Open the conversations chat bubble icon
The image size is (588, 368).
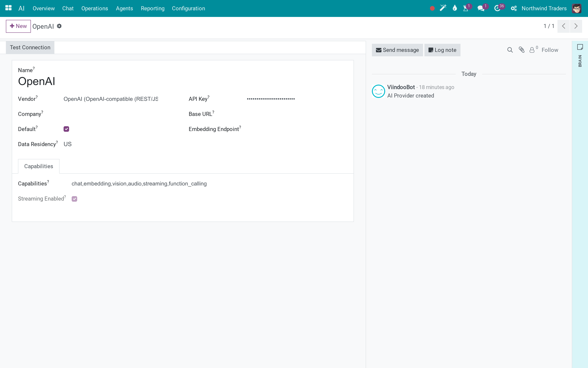[x=481, y=8]
